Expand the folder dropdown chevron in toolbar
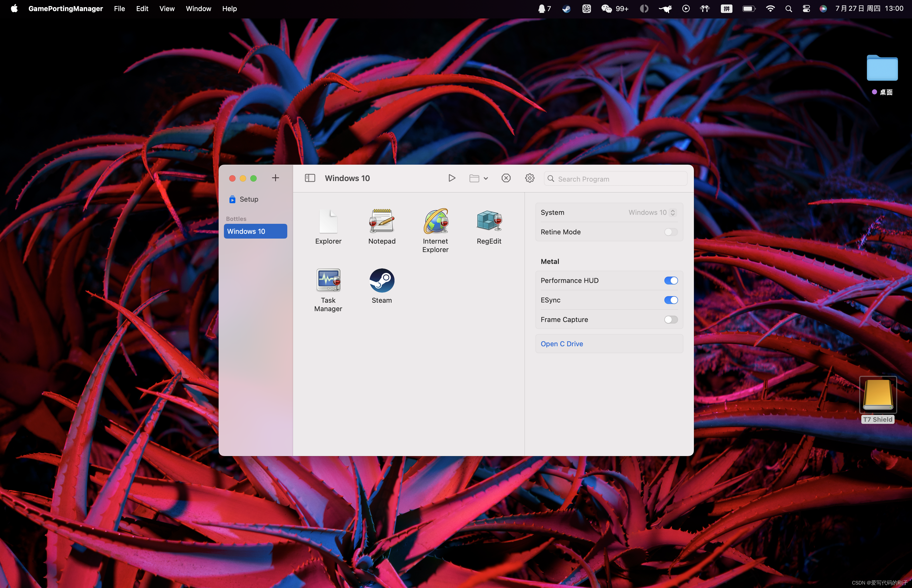Image resolution: width=912 pixels, height=588 pixels. point(486,178)
